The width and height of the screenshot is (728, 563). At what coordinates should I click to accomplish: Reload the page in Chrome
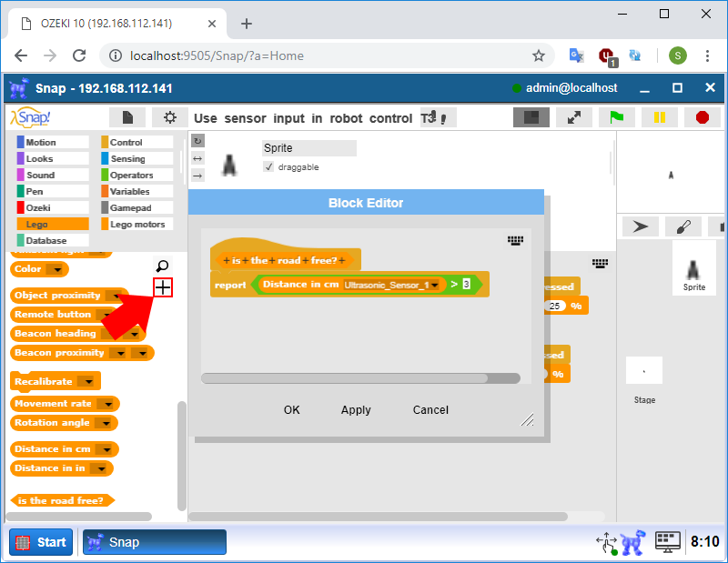(79, 55)
